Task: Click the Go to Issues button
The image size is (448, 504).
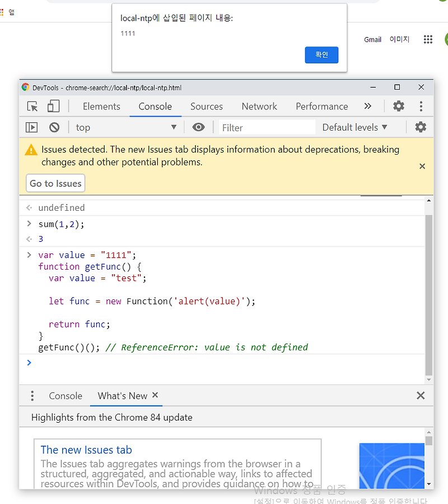Action: 55,183
